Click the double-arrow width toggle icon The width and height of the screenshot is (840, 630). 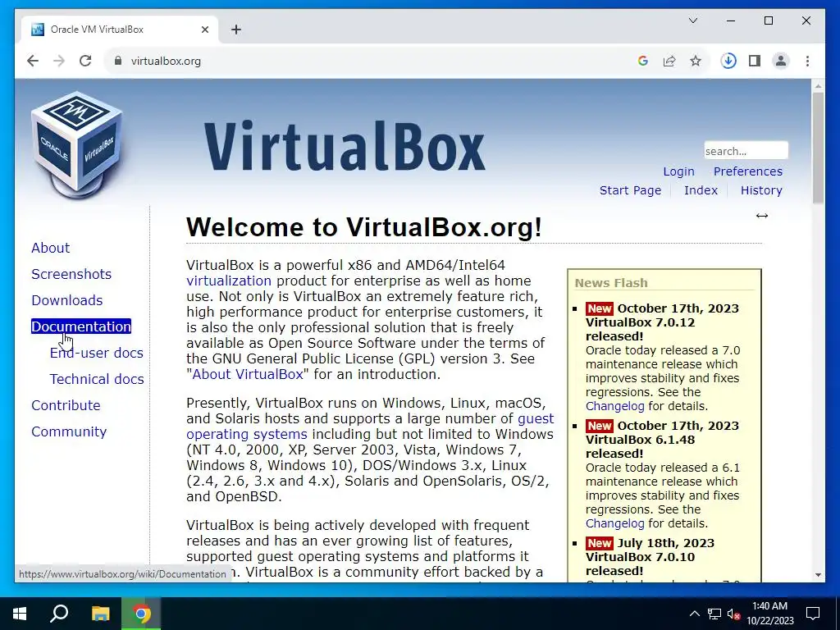point(762,216)
